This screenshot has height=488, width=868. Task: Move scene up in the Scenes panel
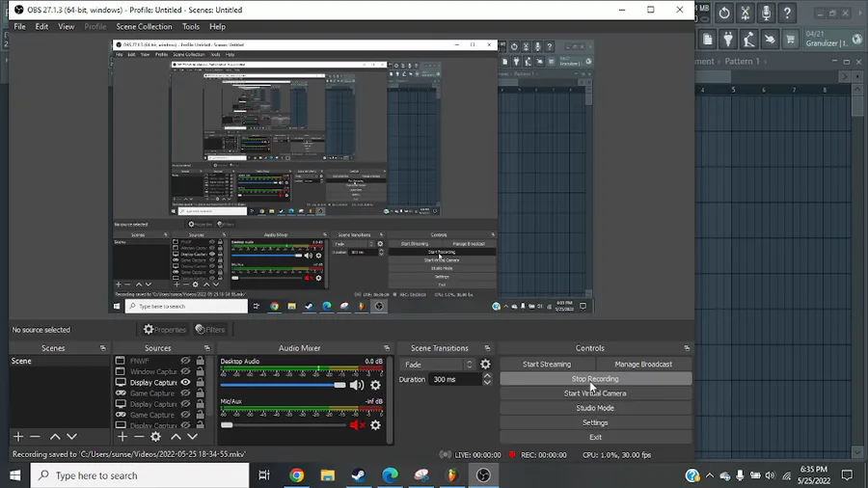55,437
